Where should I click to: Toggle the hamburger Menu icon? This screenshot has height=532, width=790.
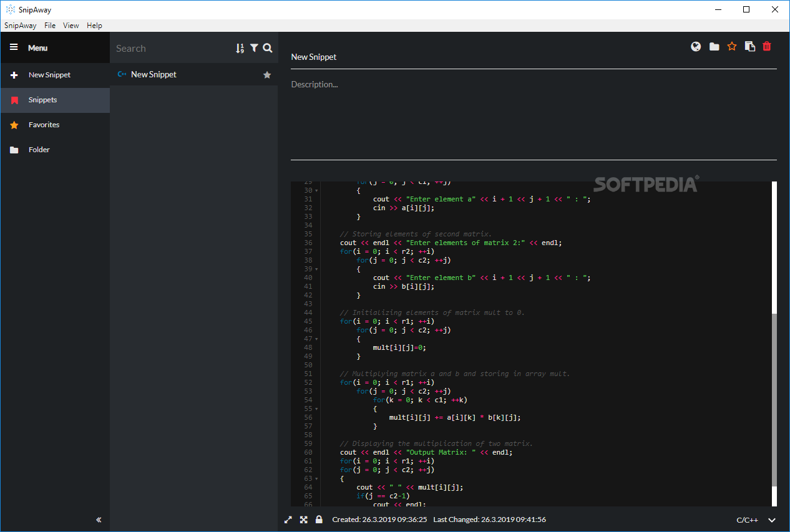point(14,47)
